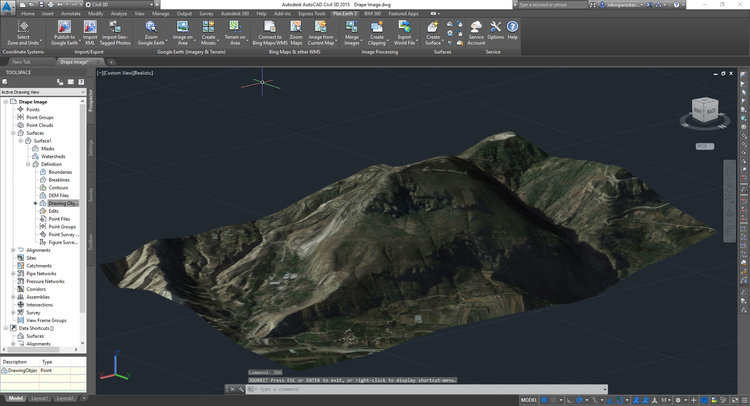Click the Terrain on Area tool

(x=236, y=26)
